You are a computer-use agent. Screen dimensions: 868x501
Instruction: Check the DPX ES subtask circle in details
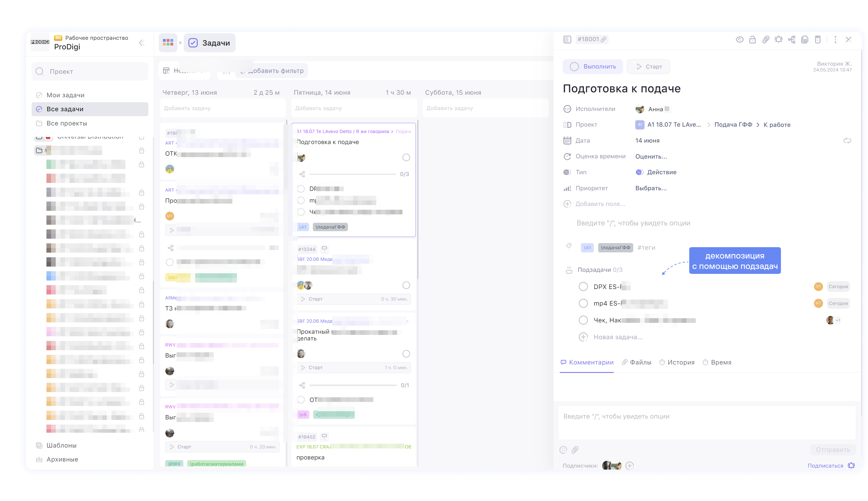click(583, 287)
